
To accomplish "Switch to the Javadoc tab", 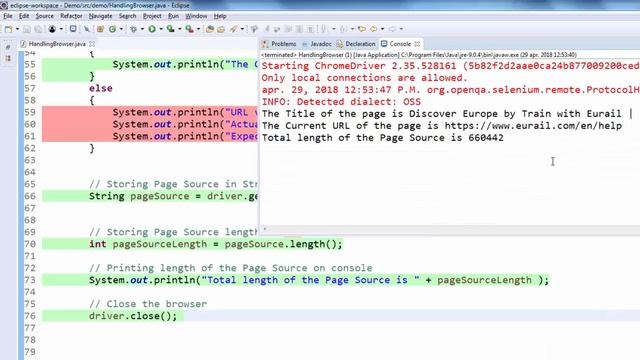I will click(x=317, y=44).
